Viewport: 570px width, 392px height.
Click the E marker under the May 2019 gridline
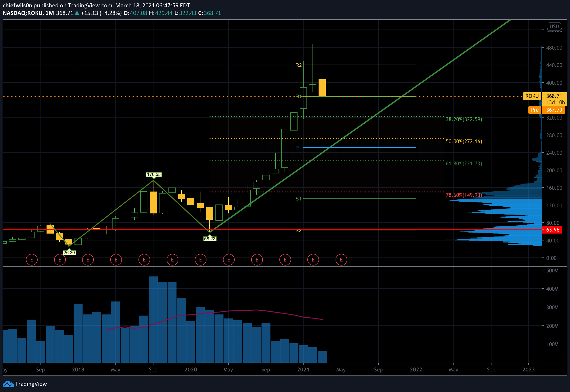coord(116,260)
